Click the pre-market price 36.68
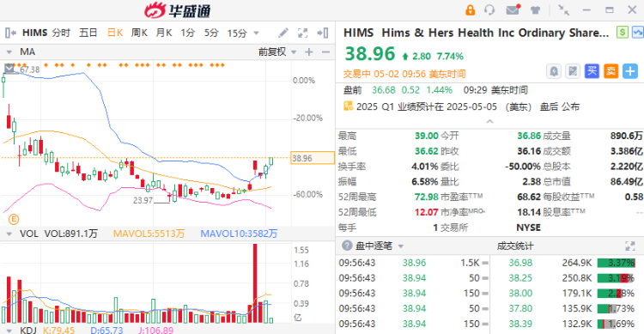Viewport: 644px width, 334px height. coord(384,90)
